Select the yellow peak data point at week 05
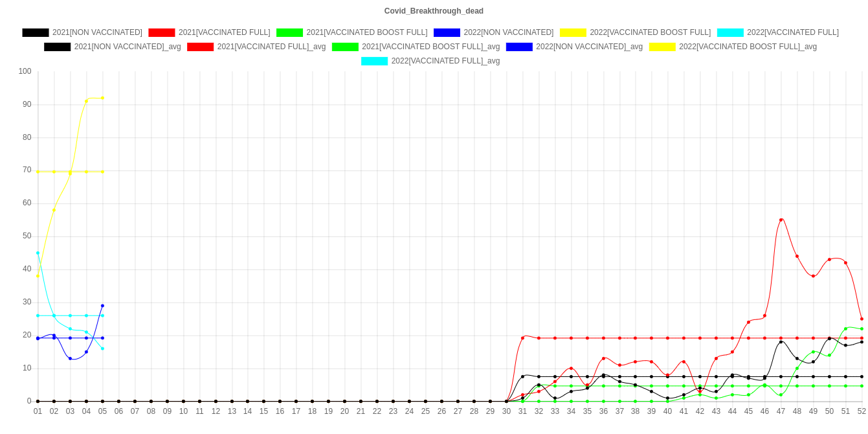The height and width of the screenshot is (434, 868). click(102, 98)
